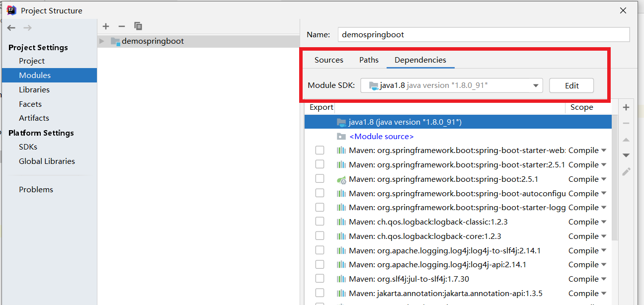Switch to the Sources tab
The image size is (644, 305).
click(x=329, y=60)
